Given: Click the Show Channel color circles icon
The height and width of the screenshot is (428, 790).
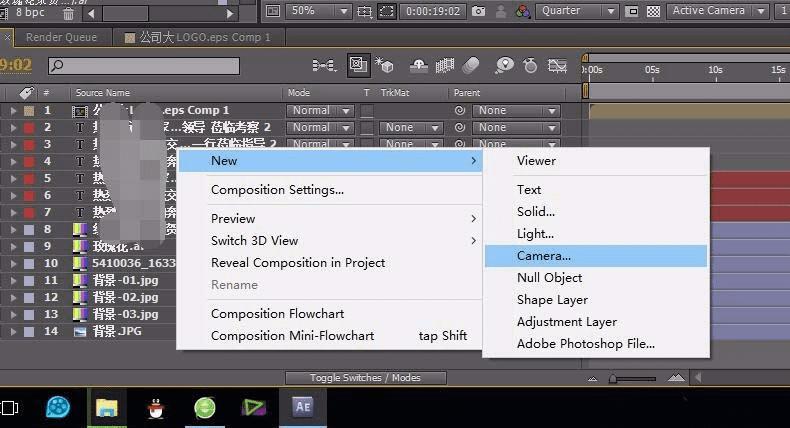Looking at the screenshot, I should coord(522,11).
